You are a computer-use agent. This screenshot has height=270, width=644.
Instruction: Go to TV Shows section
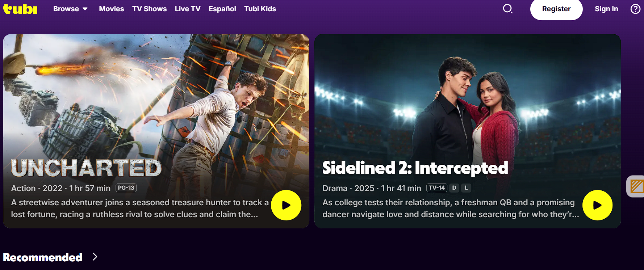[149, 9]
